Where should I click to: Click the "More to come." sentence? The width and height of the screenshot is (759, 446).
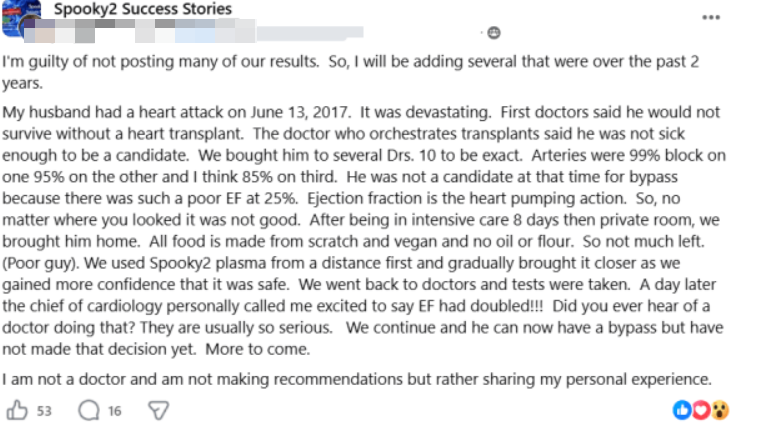(x=258, y=349)
